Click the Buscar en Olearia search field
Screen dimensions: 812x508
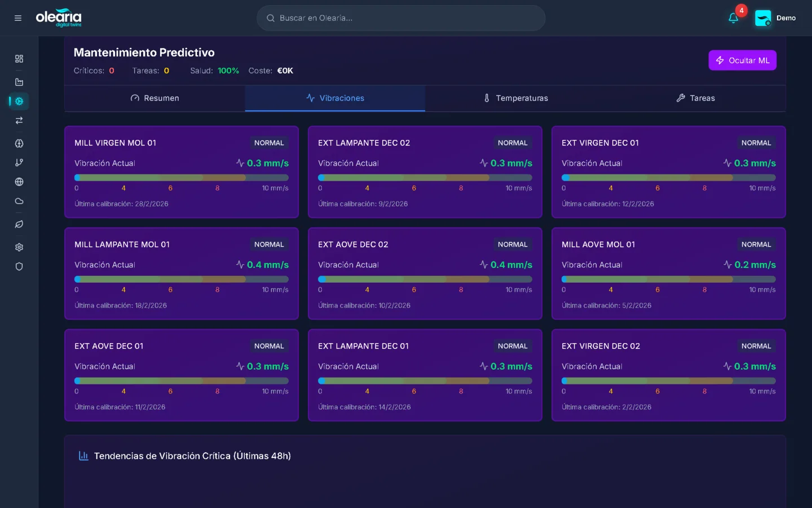coord(401,18)
